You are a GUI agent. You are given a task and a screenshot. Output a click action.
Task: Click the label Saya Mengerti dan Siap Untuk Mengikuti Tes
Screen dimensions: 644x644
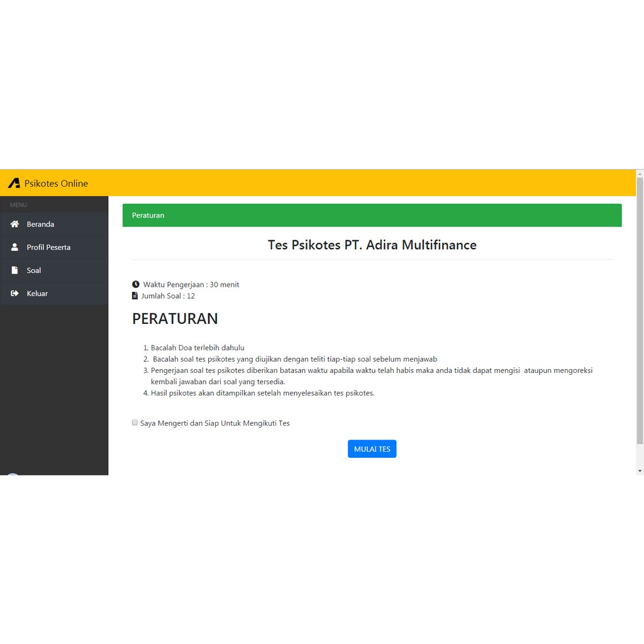click(x=215, y=423)
